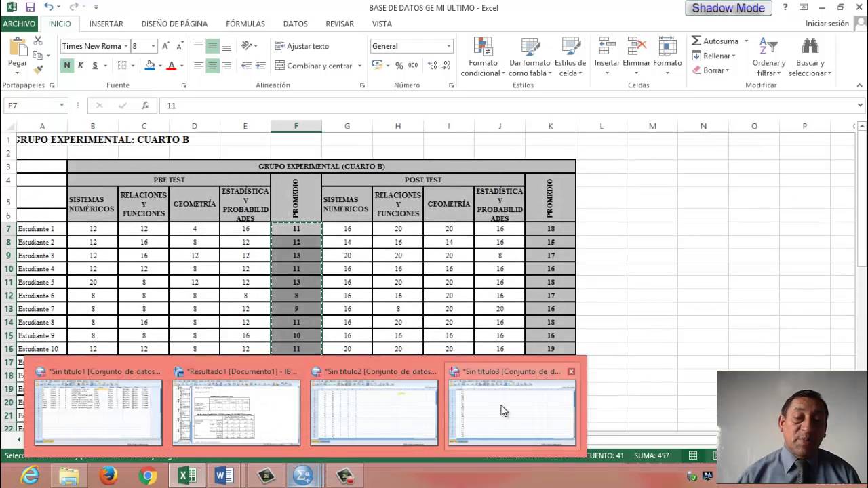Decrease the indent in Alineación
Screen dimensions: 868x488
pyautogui.click(x=246, y=66)
